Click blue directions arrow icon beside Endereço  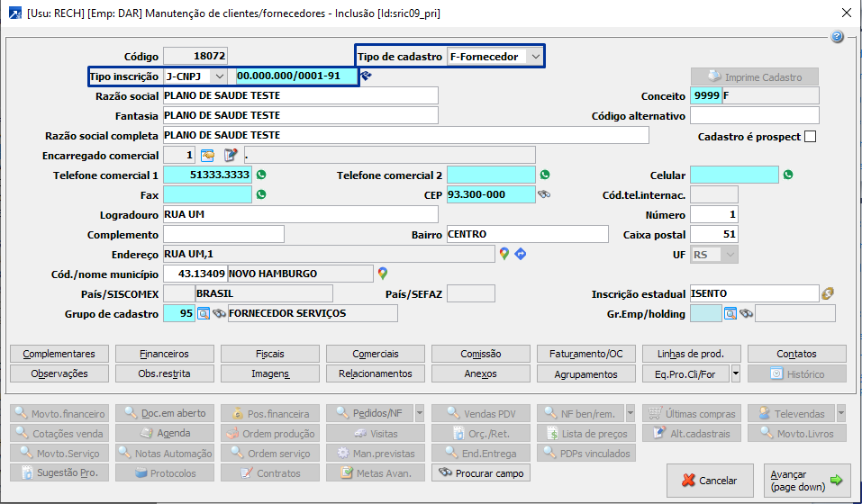pos(521,254)
